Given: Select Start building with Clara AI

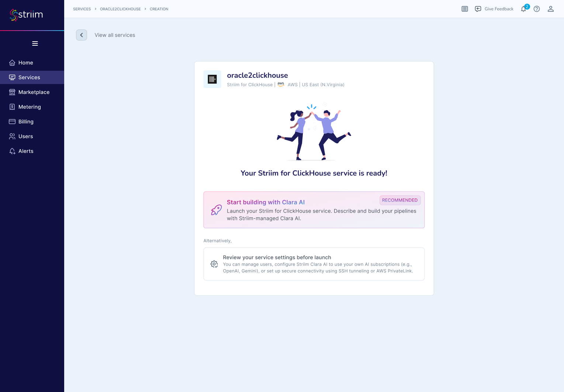Looking at the screenshot, I should tap(314, 210).
